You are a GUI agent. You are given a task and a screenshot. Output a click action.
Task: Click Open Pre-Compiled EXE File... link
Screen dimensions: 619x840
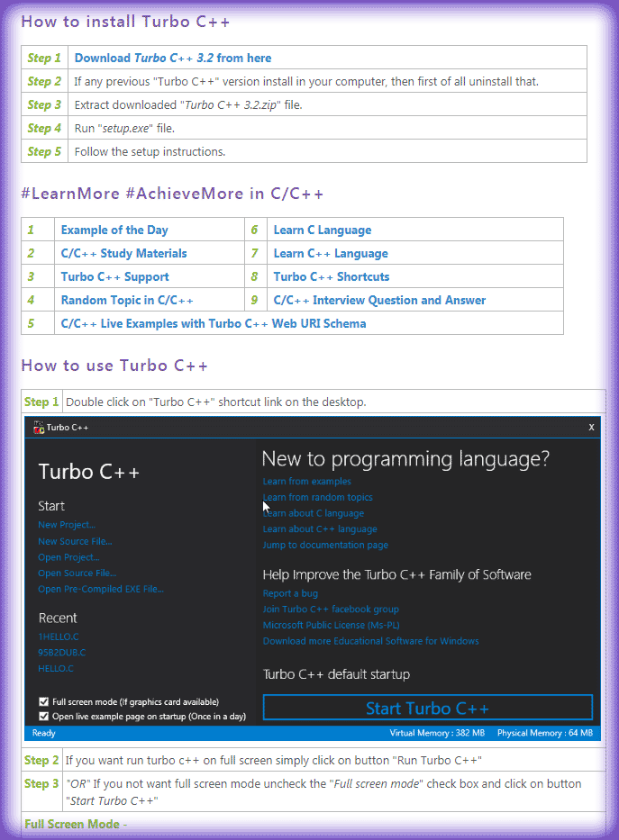[101, 589]
